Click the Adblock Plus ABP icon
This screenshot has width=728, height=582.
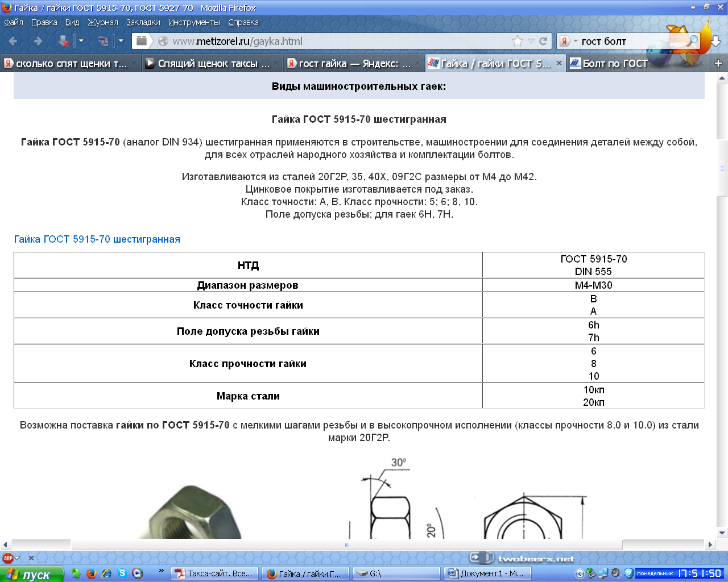pos(8,558)
